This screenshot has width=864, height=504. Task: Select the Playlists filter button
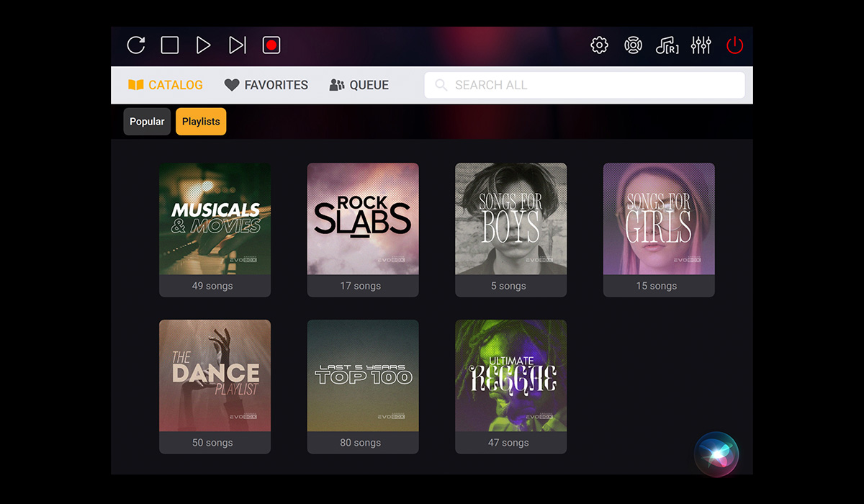[x=201, y=122]
